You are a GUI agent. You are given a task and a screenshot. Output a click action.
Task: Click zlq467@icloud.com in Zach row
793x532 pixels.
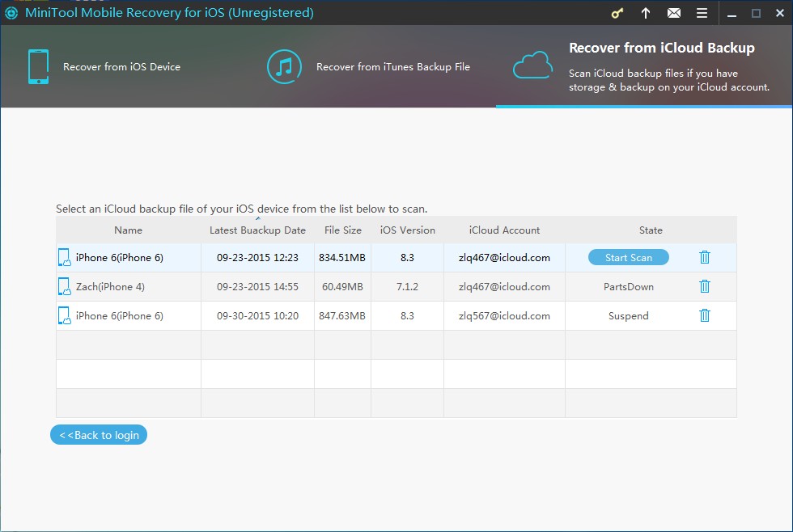click(x=504, y=286)
